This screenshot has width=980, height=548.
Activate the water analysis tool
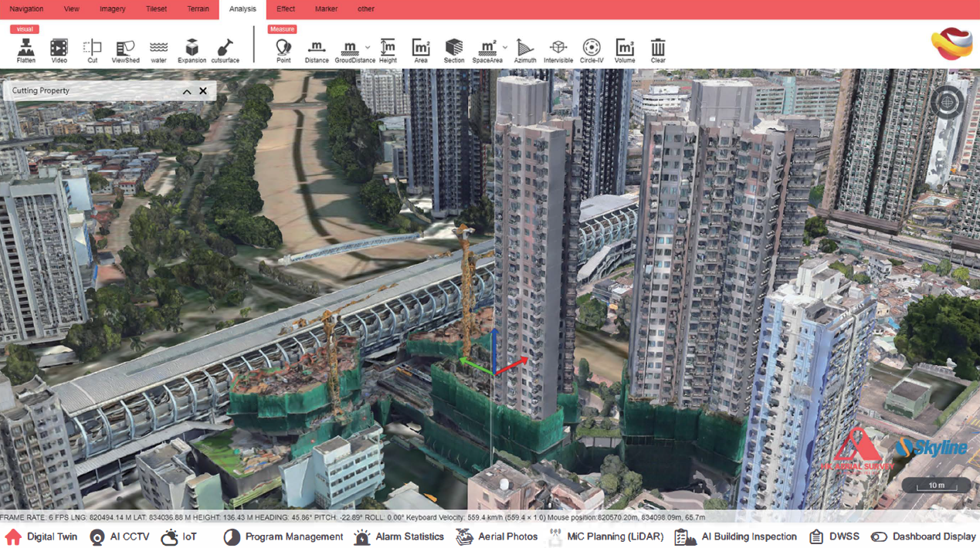tap(158, 49)
